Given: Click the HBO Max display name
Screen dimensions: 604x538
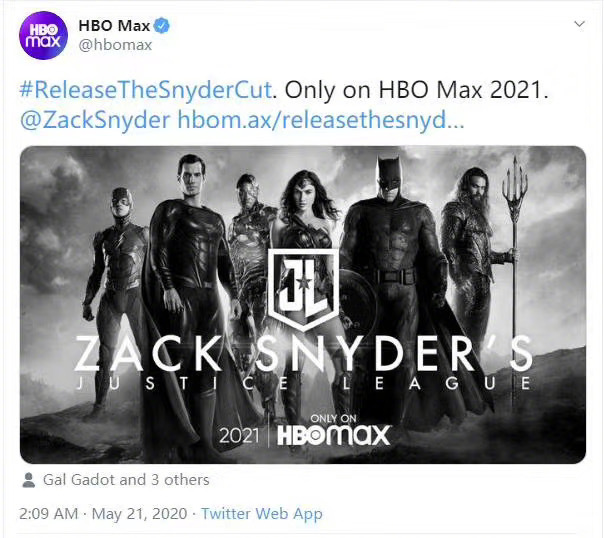Looking at the screenshot, I should [x=114, y=26].
